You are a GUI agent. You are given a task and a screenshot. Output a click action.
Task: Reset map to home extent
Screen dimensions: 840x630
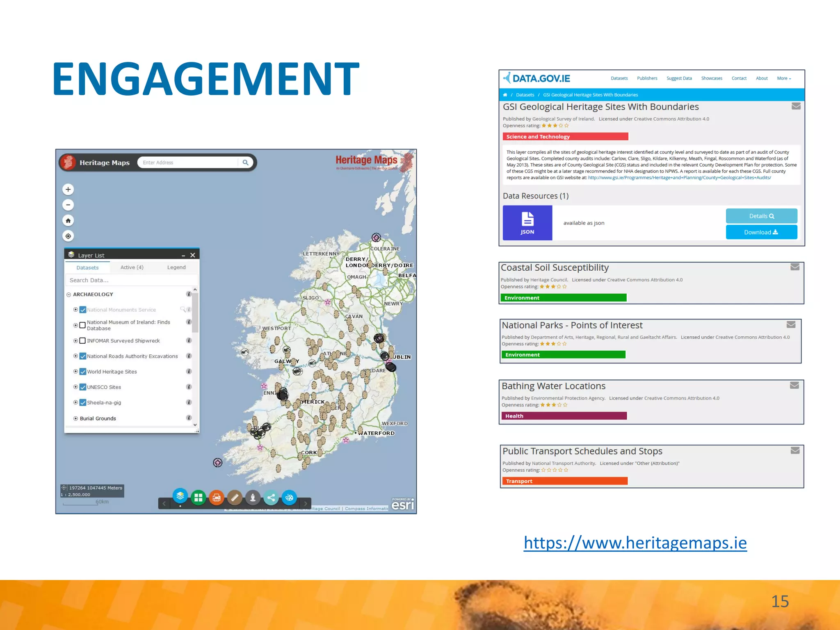[68, 221]
